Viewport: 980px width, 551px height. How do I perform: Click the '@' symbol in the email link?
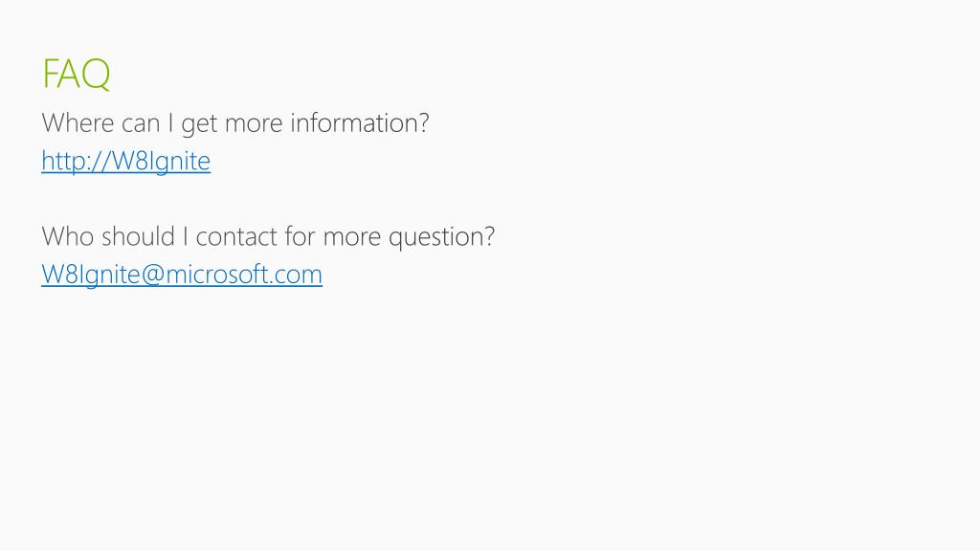(x=152, y=275)
